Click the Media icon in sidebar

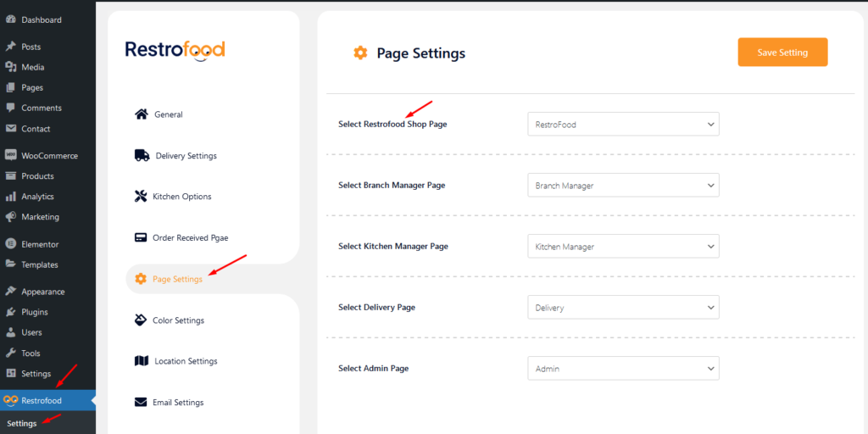tap(10, 67)
